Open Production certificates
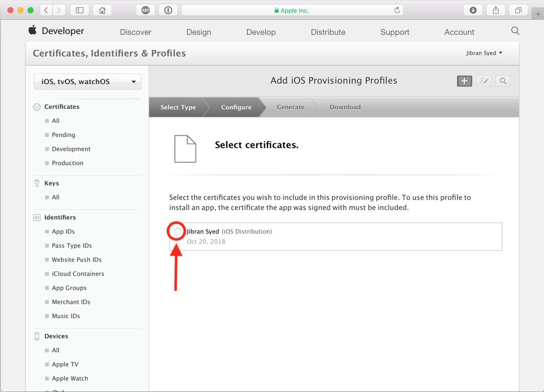Viewport: 544px width, 392px height. (x=67, y=163)
